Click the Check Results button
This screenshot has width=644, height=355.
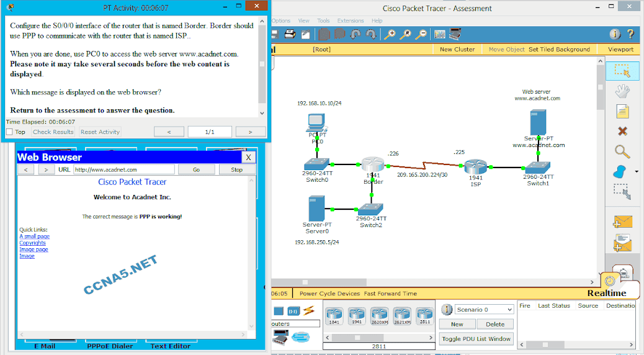tap(53, 132)
